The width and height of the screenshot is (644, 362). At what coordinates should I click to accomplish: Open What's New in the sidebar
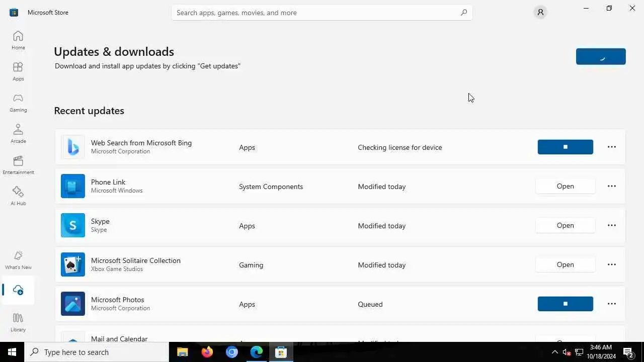18,260
